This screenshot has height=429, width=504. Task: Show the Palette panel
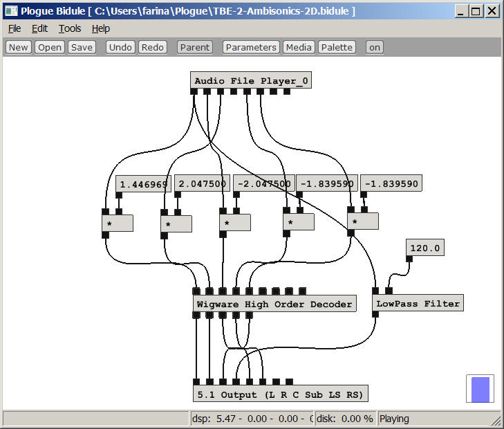click(337, 47)
